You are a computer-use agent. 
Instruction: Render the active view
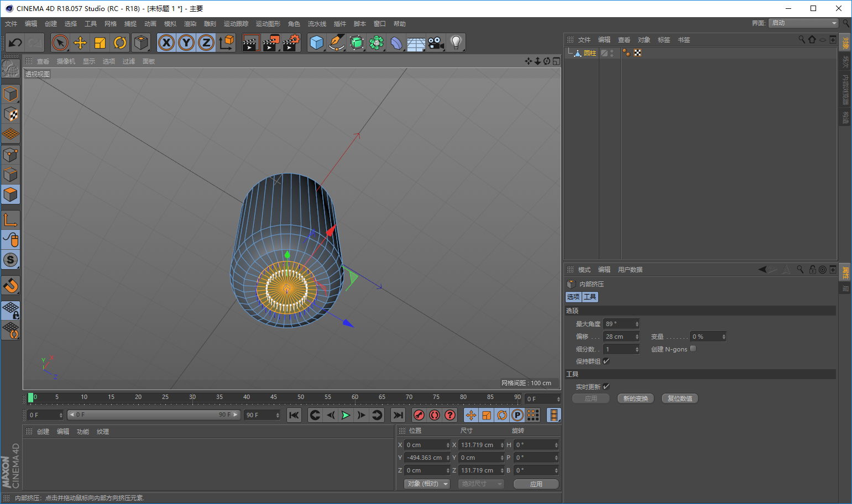[x=251, y=43]
